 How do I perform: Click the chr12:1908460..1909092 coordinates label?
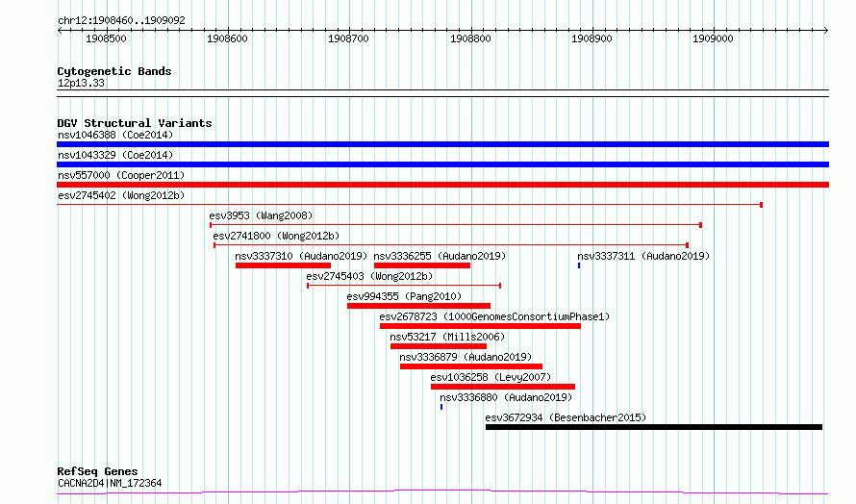click(122, 20)
